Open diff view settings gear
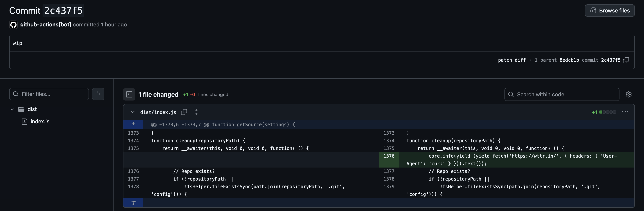644x211 pixels. click(x=628, y=94)
